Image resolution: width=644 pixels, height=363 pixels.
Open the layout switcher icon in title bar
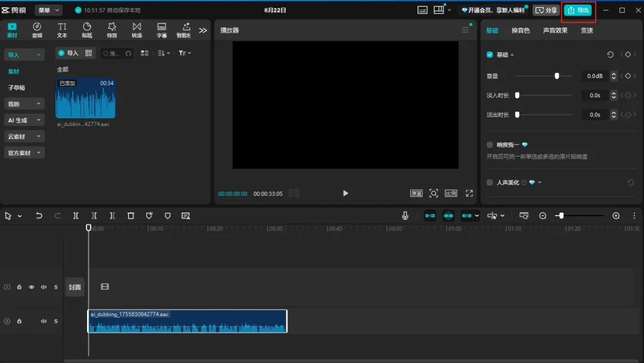[x=439, y=10]
